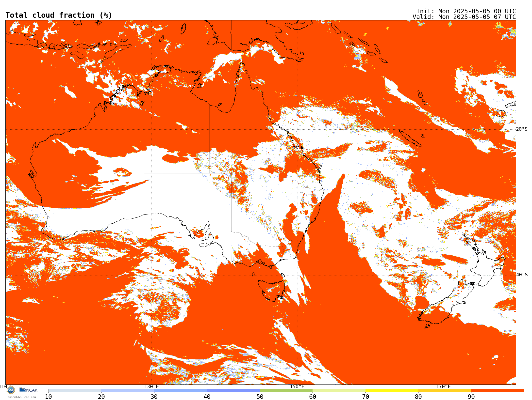
Task: Click the 50–60 green colorbar segment
Action: [286, 391]
